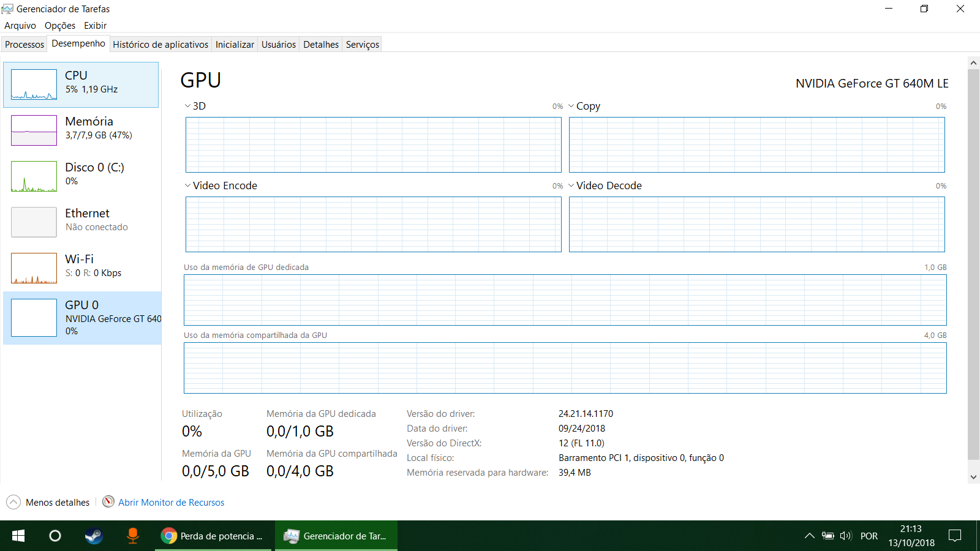
Task: Click the battery power tray icon
Action: [x=828, y=536]
